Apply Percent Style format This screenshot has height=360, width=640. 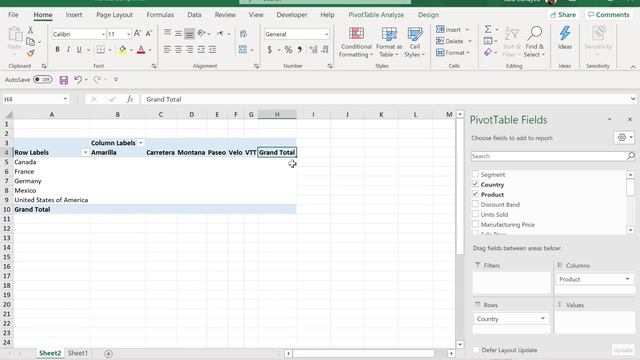(288, 50)
